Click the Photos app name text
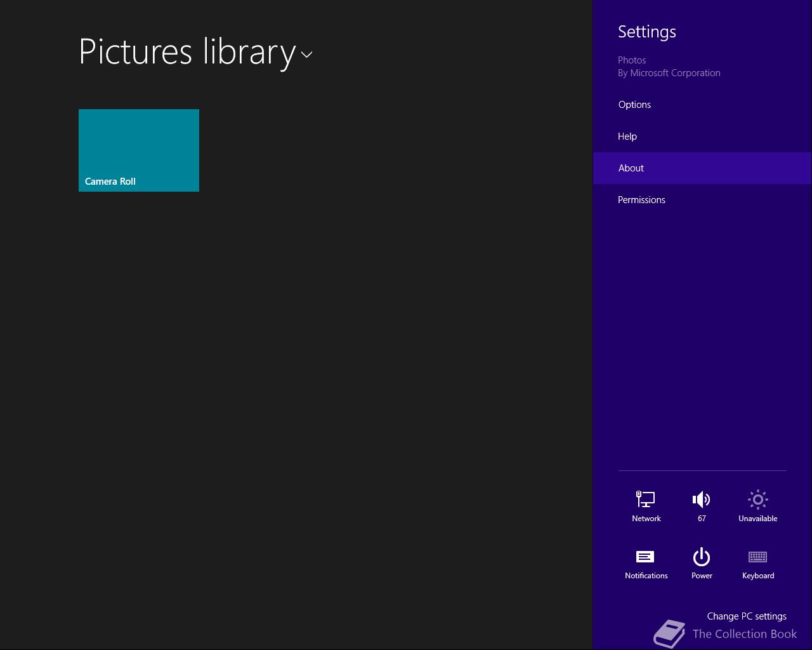 [x=632, y=60]
